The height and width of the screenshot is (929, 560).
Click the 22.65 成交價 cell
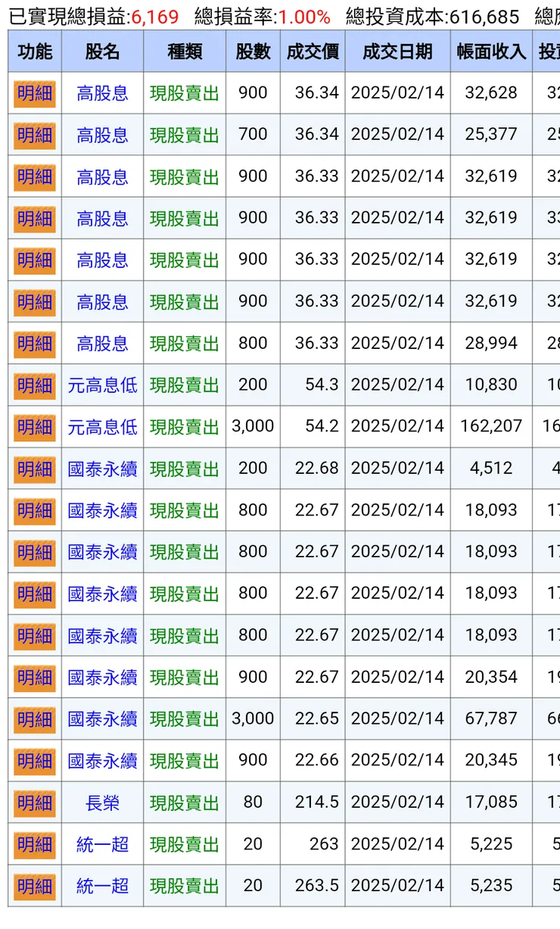click(x=313, y=719)
